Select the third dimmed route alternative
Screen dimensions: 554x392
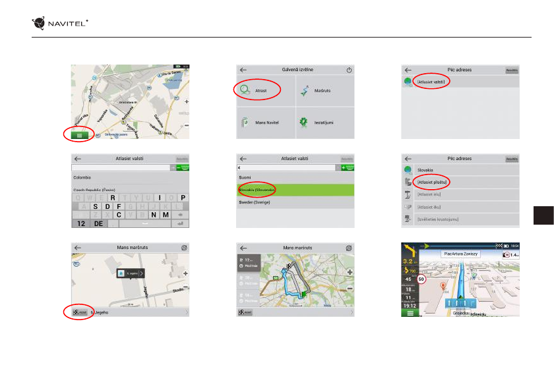[x=249, y=298]
